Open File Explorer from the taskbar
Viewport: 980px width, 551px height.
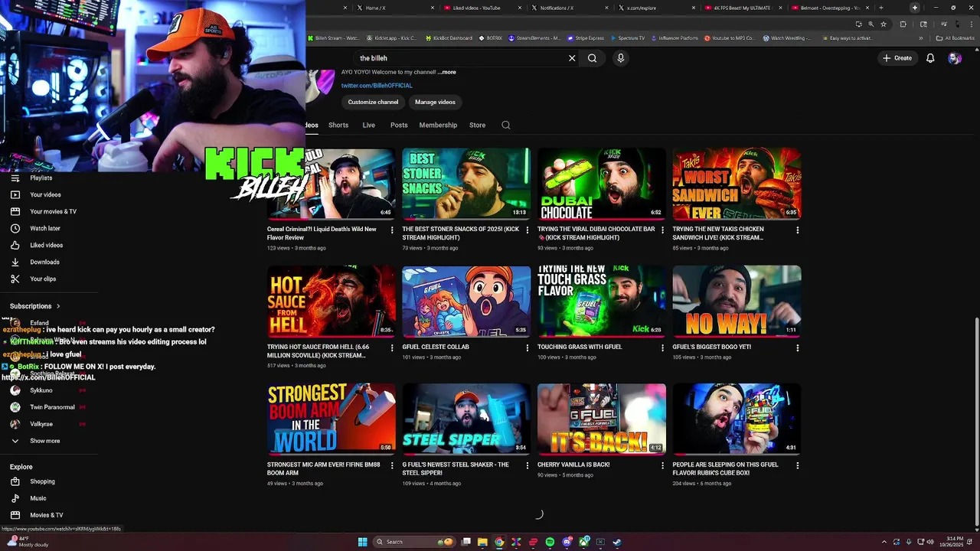(x=482, y=542)
